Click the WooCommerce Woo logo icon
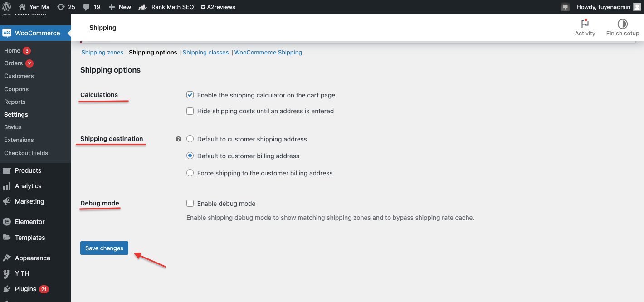The image size is (644, 302). coord(7,33)
